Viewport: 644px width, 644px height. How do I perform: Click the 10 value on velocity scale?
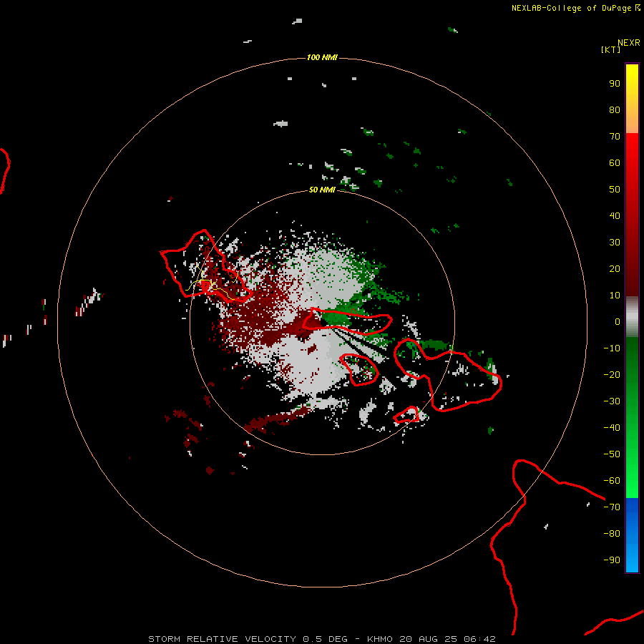tap(615, 296)
